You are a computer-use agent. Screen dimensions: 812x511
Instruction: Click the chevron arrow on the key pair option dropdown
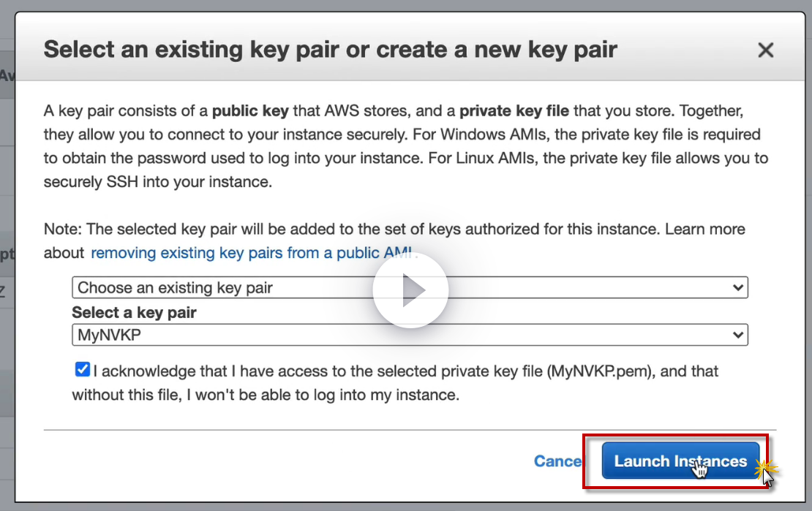[737, 287]
